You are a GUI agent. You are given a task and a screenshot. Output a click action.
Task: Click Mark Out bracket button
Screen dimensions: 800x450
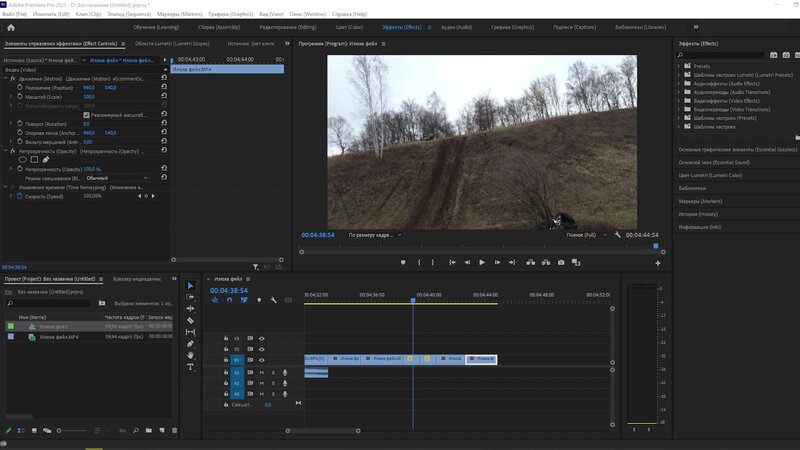[x=433, y=262]
